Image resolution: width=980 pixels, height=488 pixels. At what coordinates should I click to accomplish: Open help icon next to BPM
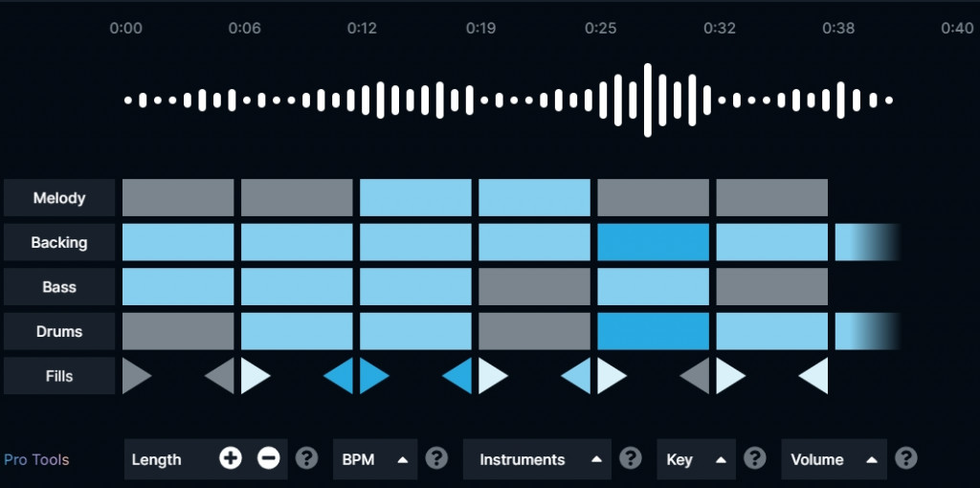[436, 458]
